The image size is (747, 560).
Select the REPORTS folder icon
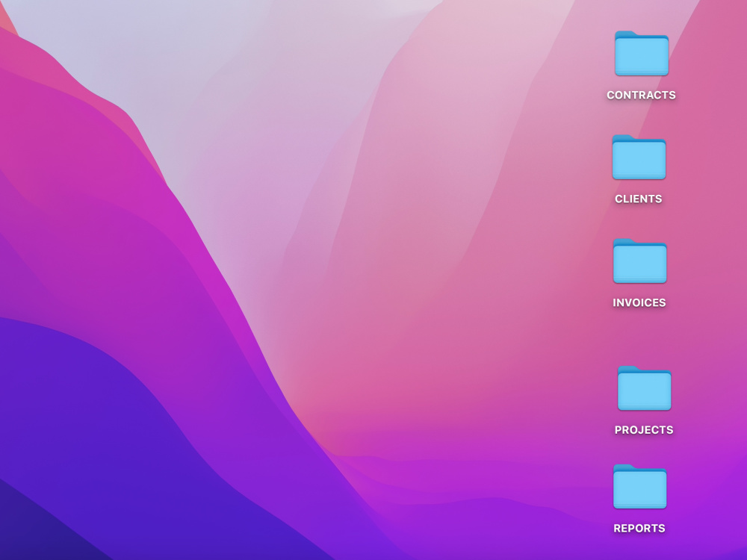640,487
